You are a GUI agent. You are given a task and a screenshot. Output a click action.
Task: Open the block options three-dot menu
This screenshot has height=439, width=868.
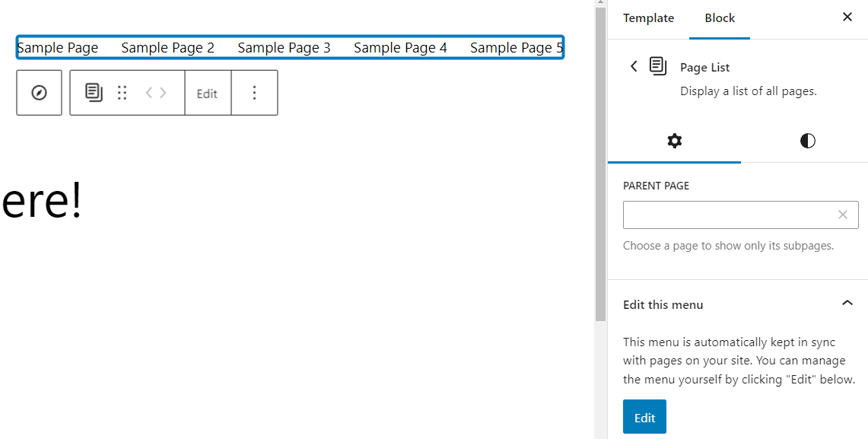254,92
